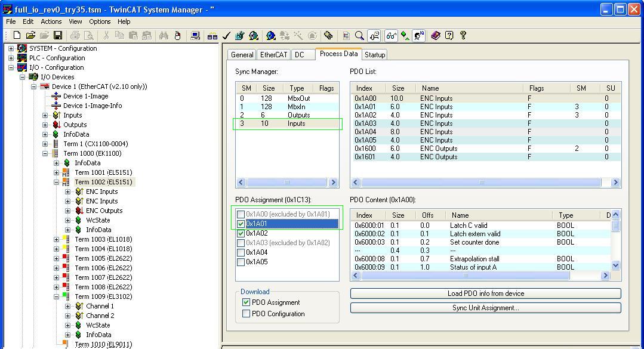Screen dimensions: 644x349
Task: Check the 0x1A05 PDO assignment checkbox
Action: [x=241, y=262]
